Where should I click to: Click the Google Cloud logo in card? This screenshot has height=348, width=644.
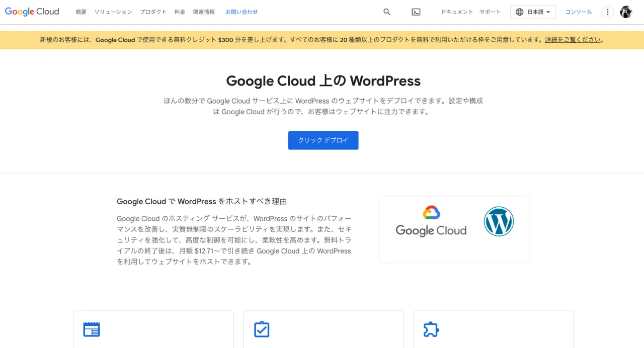(431, 221)
